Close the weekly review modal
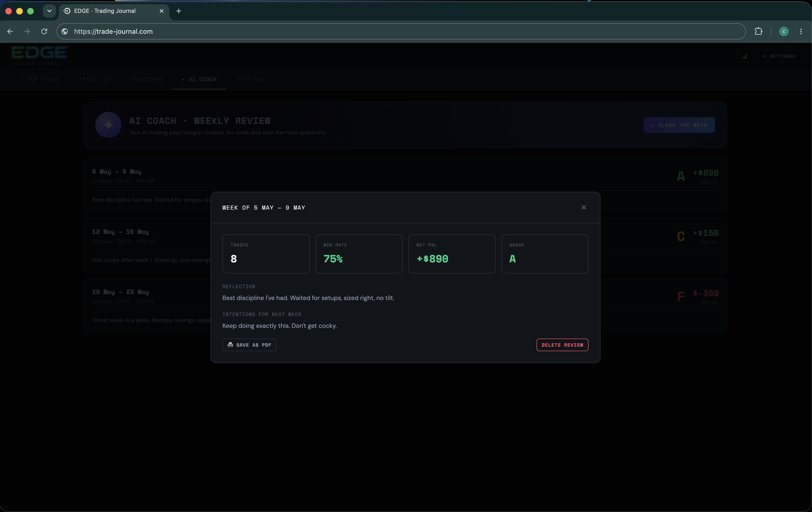The image size is (812, 512). 584,207
